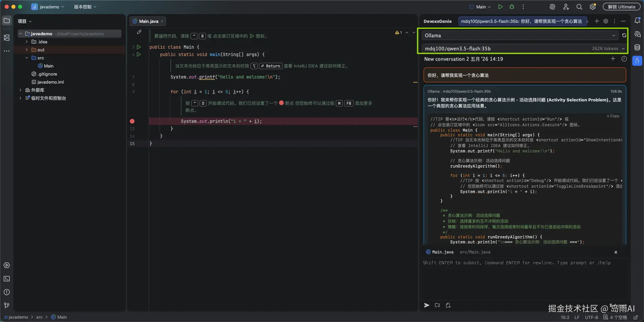Screen dimensions: 644x322
Task: Open DevoxxGenie settings gear icon
Action: point(606,21)
